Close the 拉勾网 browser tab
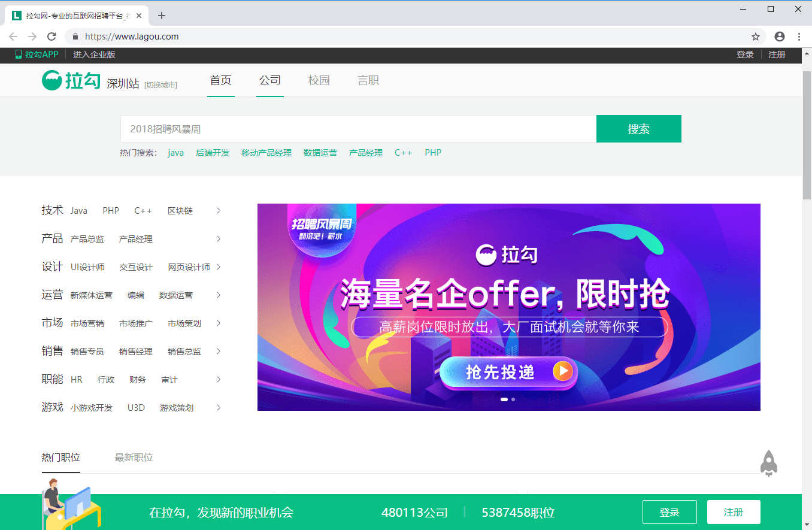This screenshot has height=530, width=812. click(x=139, y=16)
